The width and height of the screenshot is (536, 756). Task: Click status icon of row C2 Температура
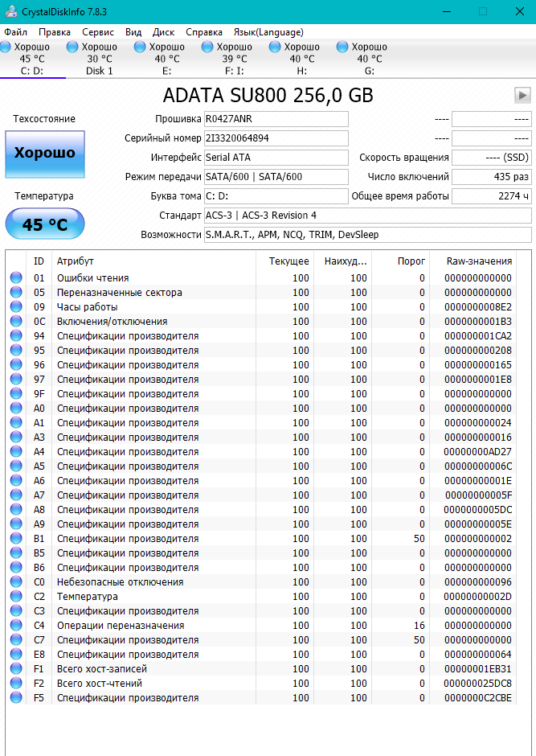(16, 596)
